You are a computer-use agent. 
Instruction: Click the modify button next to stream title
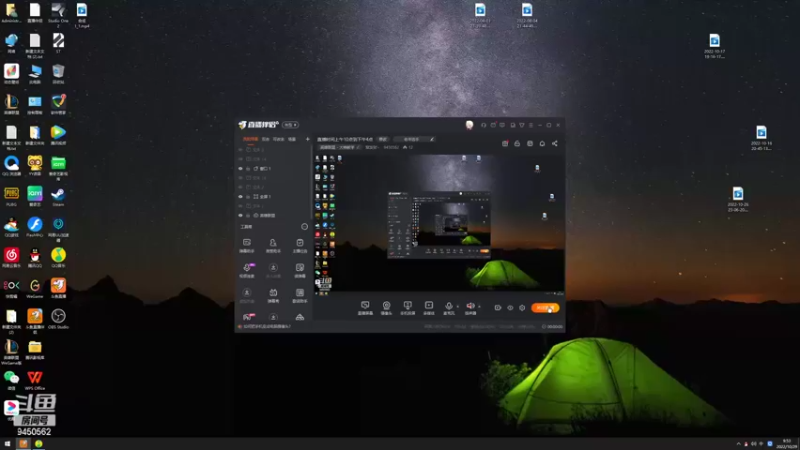point(383,139)
